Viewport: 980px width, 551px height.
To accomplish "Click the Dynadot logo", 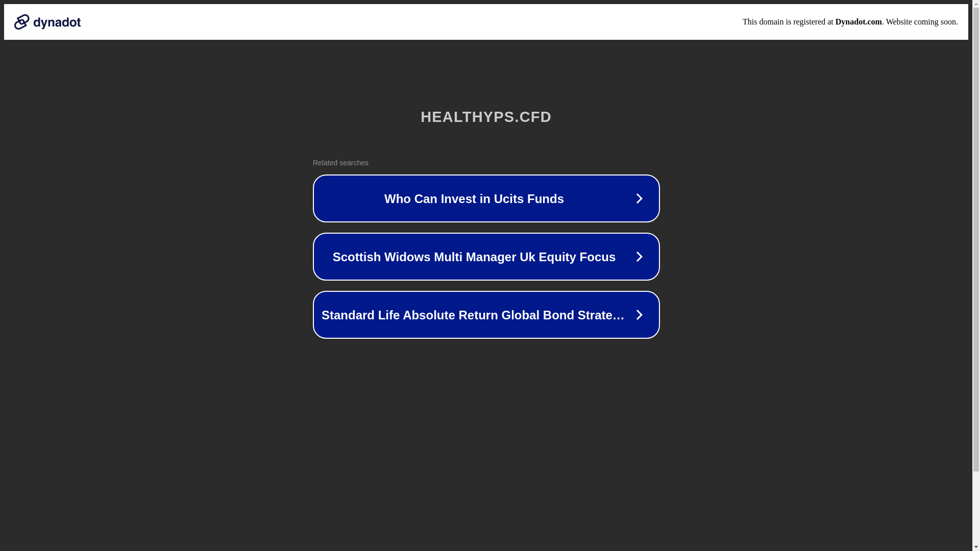I will pyautogui.click(x=47, y=22).
